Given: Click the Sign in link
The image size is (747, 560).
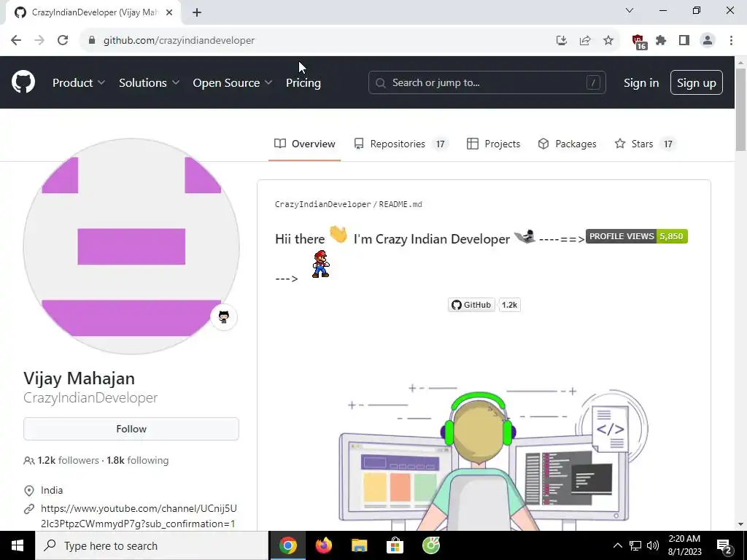Looking at the screenshot, I should (641, 82).
